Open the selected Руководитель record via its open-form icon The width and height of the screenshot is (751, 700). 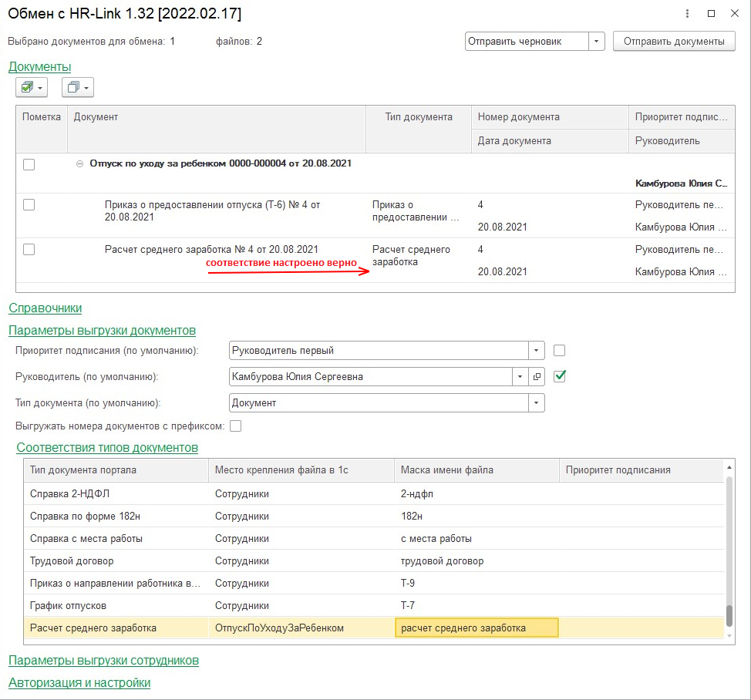tap(537, 377)
